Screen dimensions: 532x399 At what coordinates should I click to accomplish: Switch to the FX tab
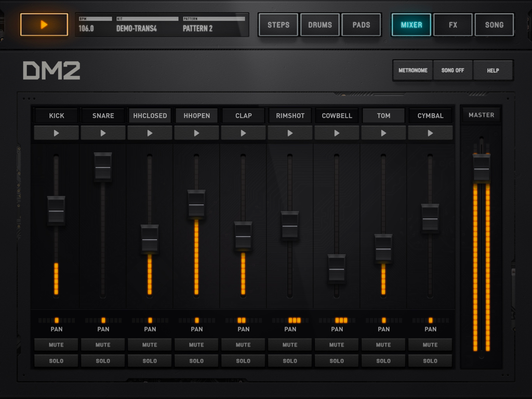click(x=453, y=24)
